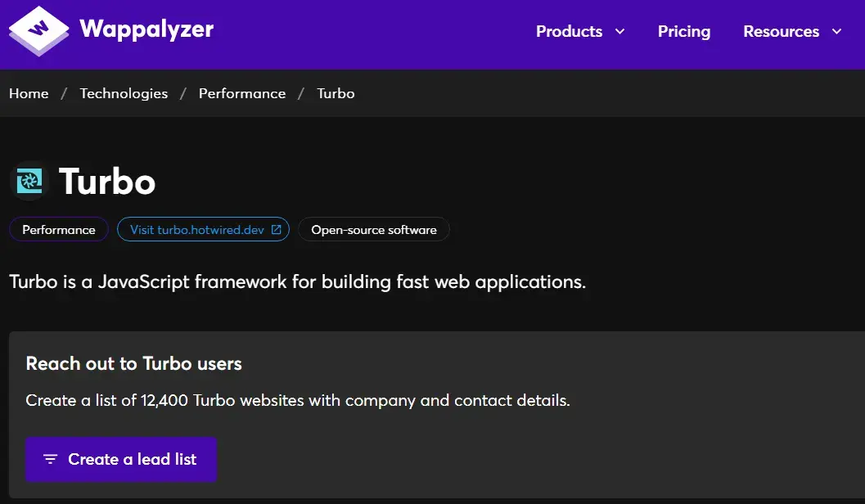Click the Wappalyzer brand name text
The image size is (865, 504).
(x=146, y=29)
